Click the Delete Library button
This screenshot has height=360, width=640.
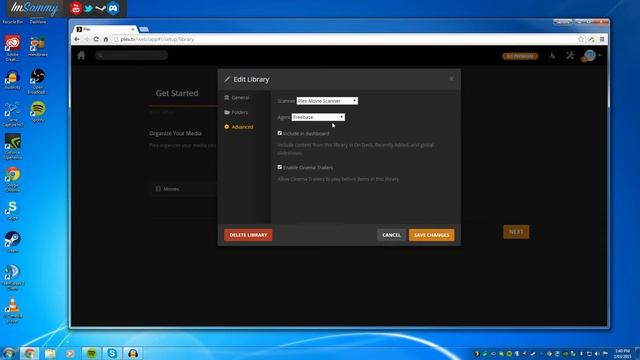tap(248, 235)
